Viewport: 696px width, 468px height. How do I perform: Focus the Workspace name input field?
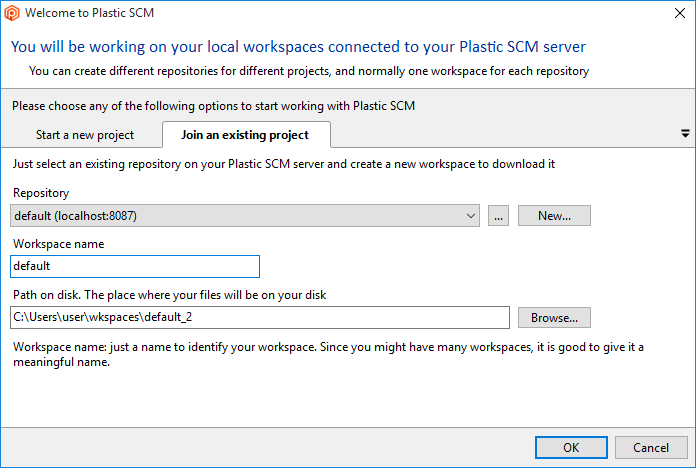(x=135, y=266)
